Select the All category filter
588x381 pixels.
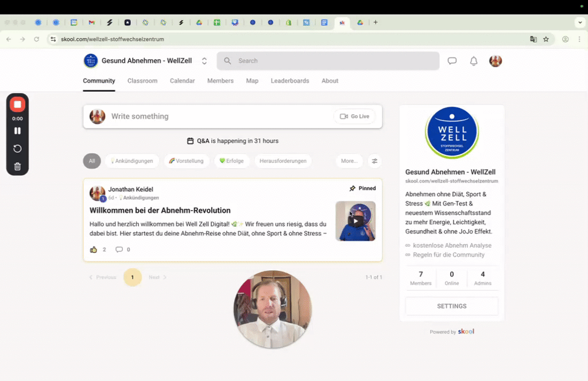[x=92, y=161]
